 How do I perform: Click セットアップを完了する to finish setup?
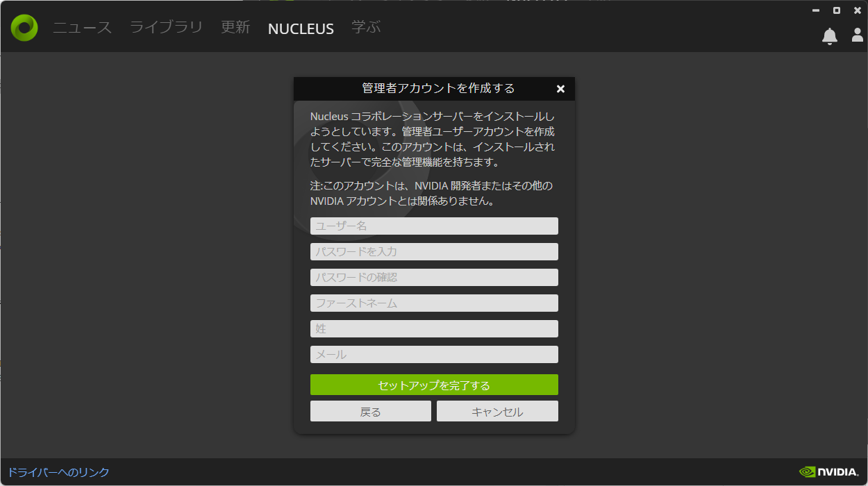[434, 385]
